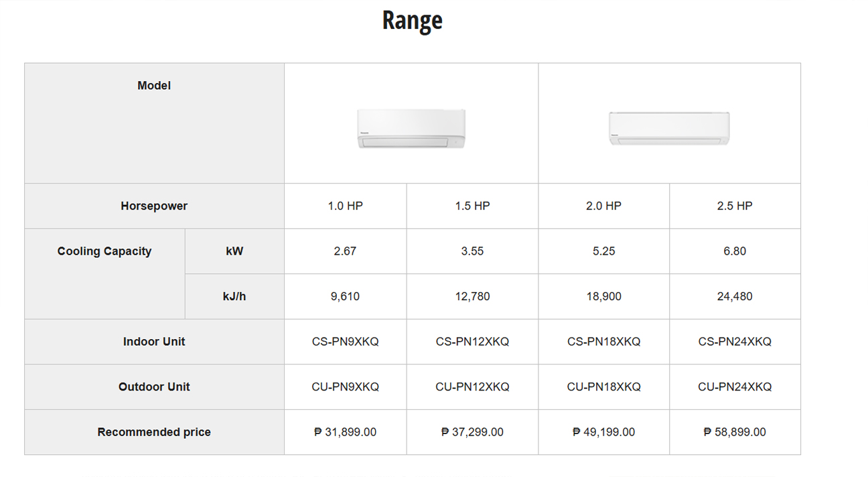The width and height of the screenshot is (868, 477).
Task: Click the Horsepower row header
Action: tap(154, 206)
